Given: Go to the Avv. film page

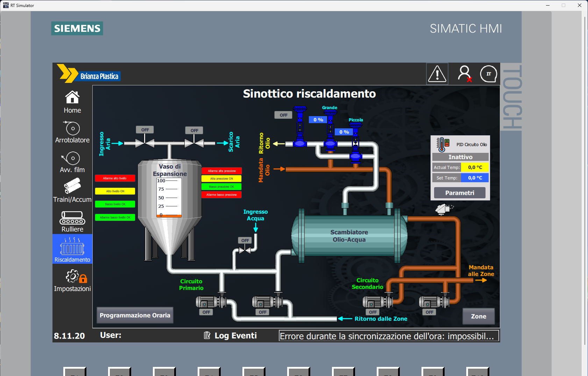Looking at the screenshot, I should click(72, 162).
